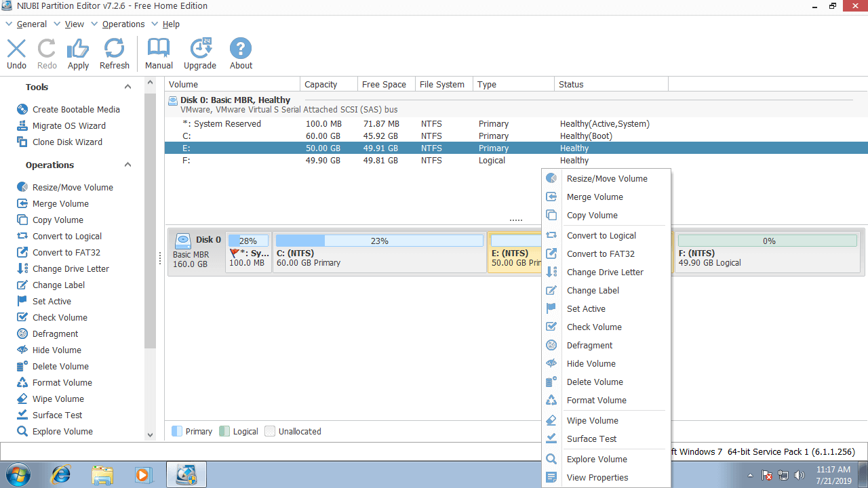Click the Apply thumbs-up icon
The width and height of the screenshot is (868, 488).
coord(78,49)
